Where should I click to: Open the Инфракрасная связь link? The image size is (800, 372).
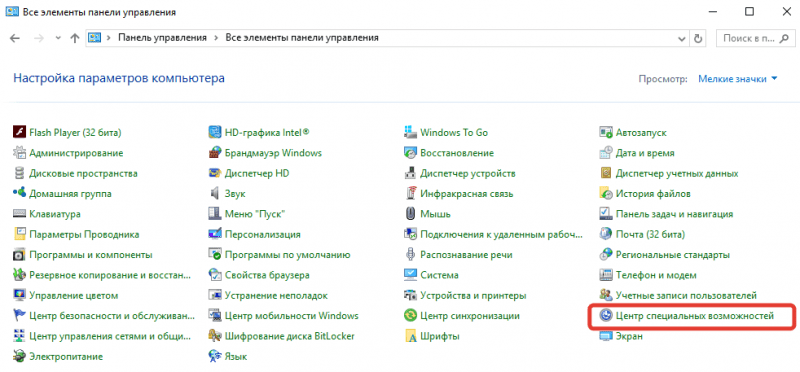pyautogui.click(x=467, y=193)
